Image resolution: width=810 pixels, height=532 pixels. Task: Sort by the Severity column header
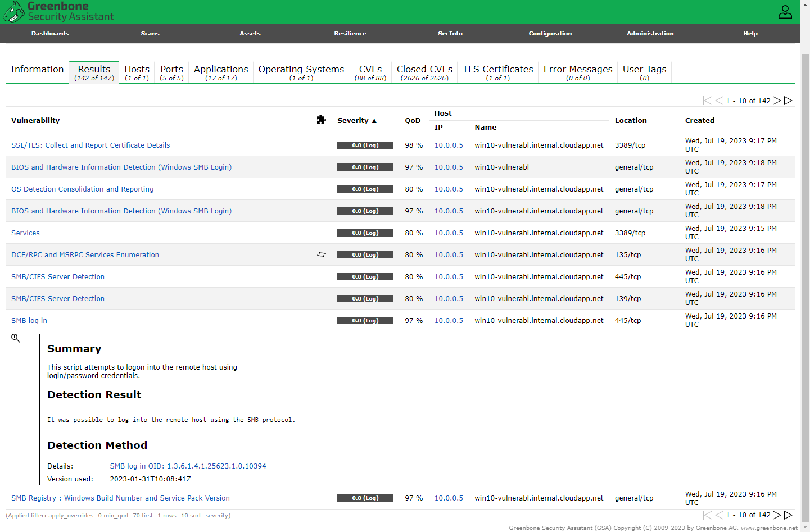[x=357, y=120]
